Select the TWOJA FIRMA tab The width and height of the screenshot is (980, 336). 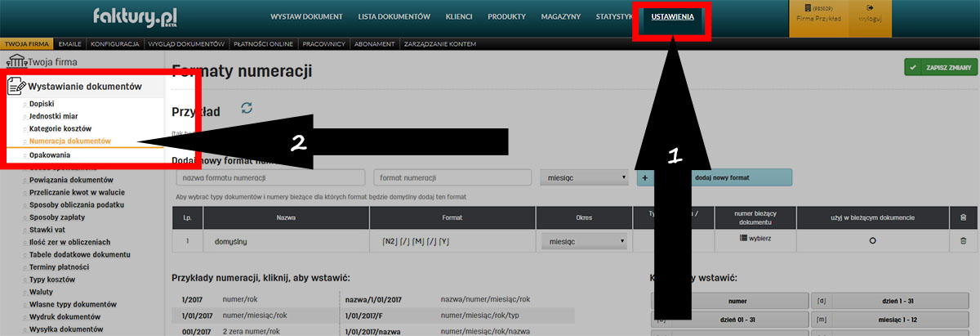coord(28,43)
